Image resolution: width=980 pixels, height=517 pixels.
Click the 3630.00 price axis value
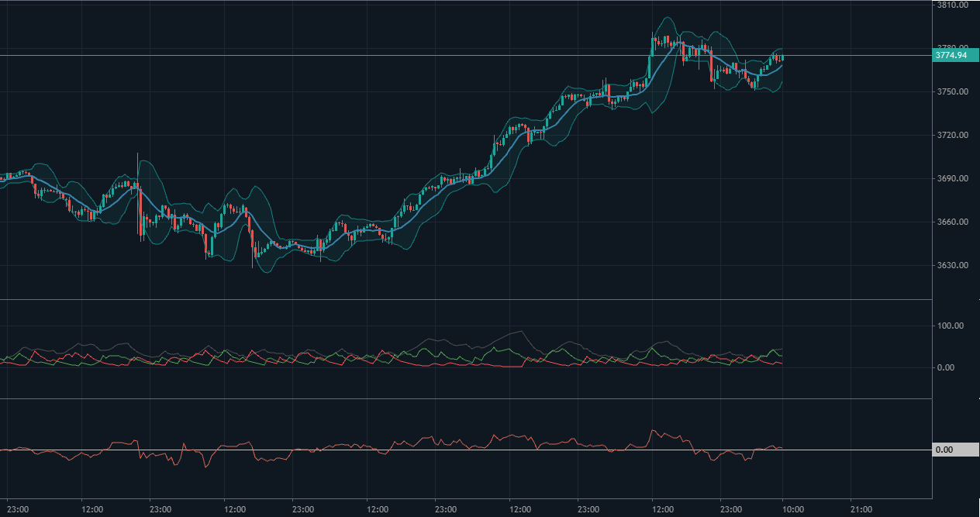point(951,265)
